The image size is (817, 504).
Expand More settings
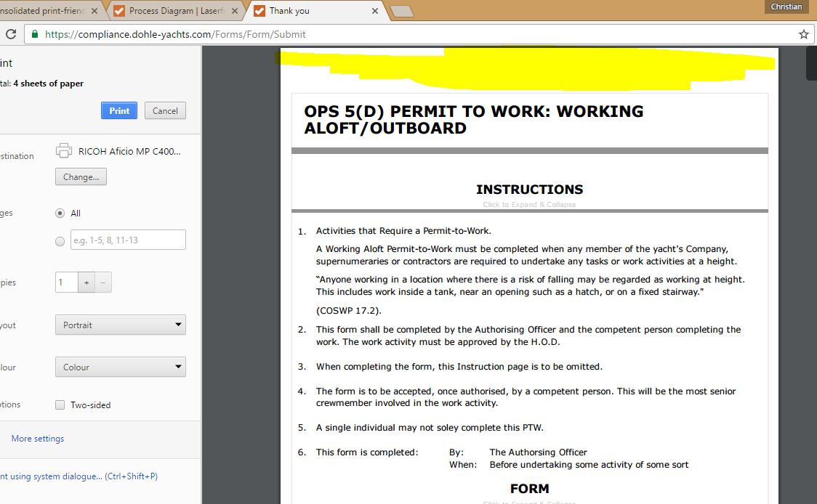(x=38, y=439)
